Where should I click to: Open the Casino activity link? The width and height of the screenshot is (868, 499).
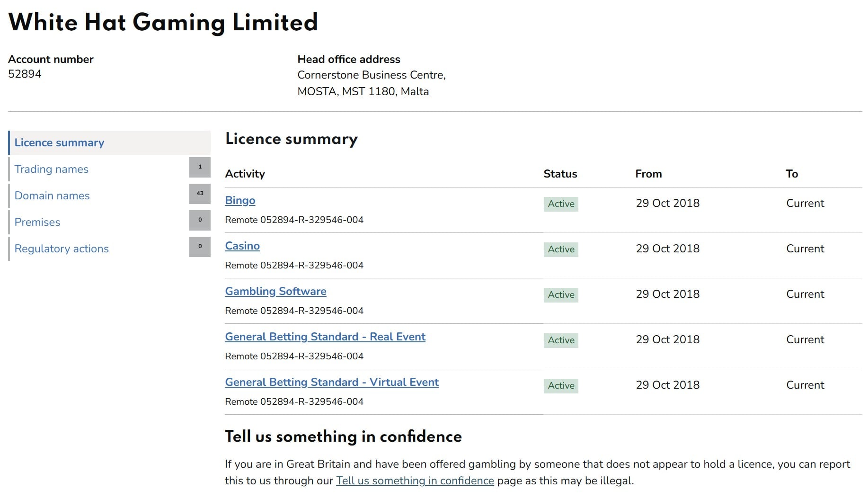click(x=242, y=246)
